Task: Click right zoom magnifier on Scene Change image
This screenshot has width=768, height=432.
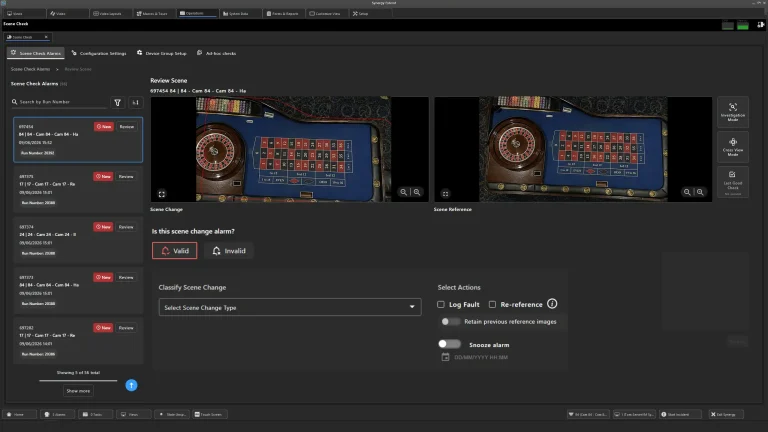Action: (417, 192)
